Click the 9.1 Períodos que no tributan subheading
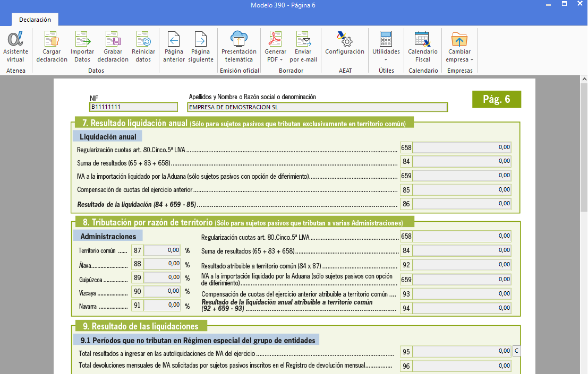 point(196,340)
